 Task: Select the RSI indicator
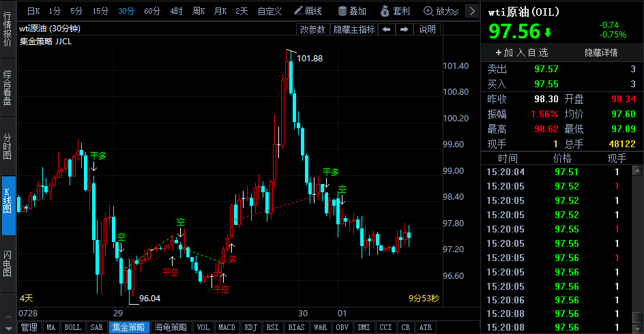(272, 327)
